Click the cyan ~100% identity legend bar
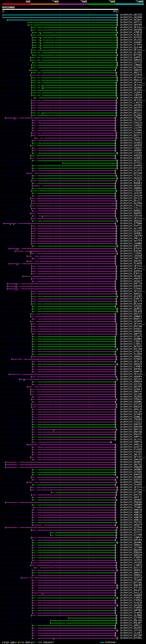The height and width of the screenshot is (644, 146). (x=130, y=4)
